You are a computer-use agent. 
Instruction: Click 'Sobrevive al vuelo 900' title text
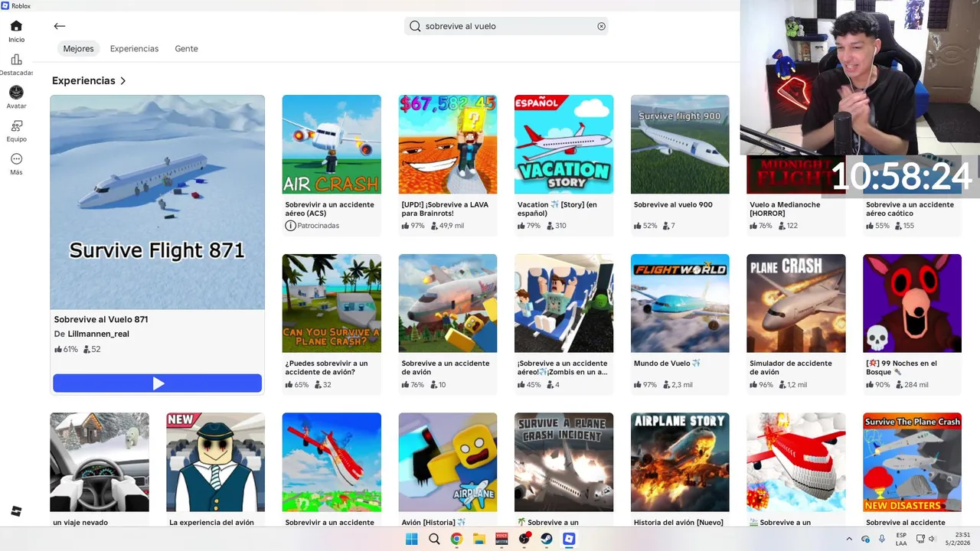coord(673,205)
